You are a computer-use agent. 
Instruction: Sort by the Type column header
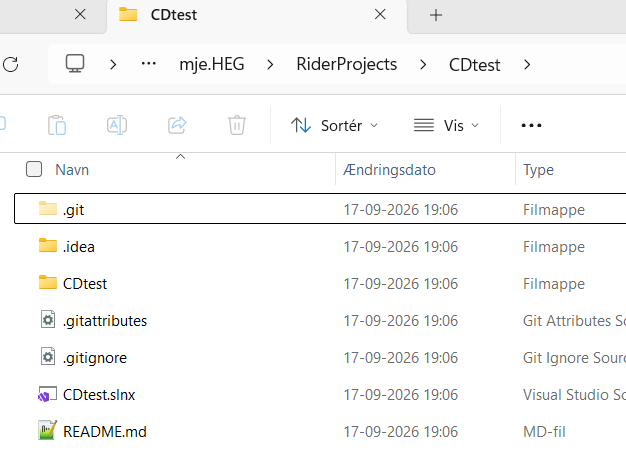[539, 170]
